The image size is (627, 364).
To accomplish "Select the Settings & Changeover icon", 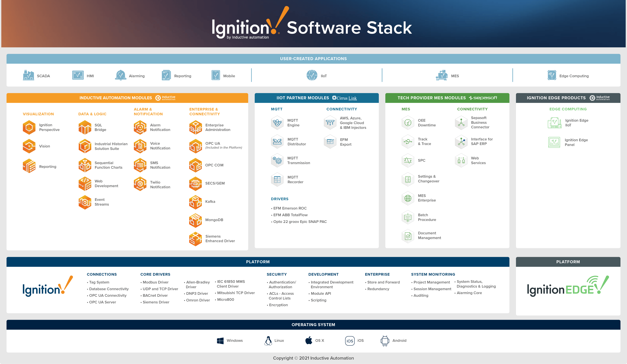I will 408,179.
